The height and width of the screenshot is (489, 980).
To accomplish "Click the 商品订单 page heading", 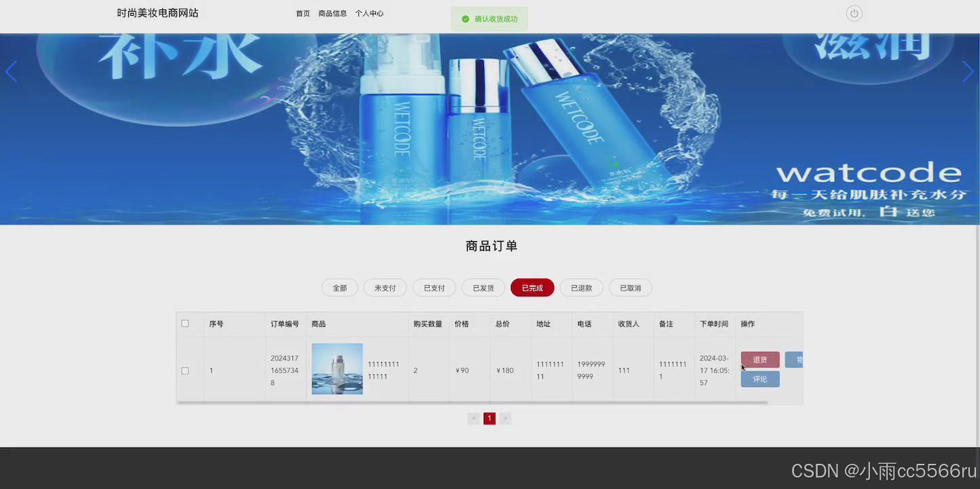I will pyautogui.click(x=491, y=246).
